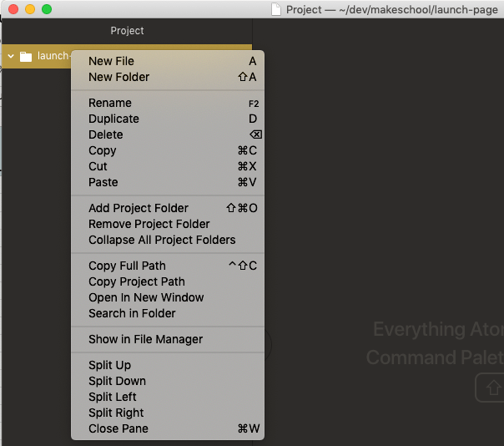Click the folder icon beside launch-page
This screenshot has height=446, width=504.
pyautogui.click(x=26, y=57)
